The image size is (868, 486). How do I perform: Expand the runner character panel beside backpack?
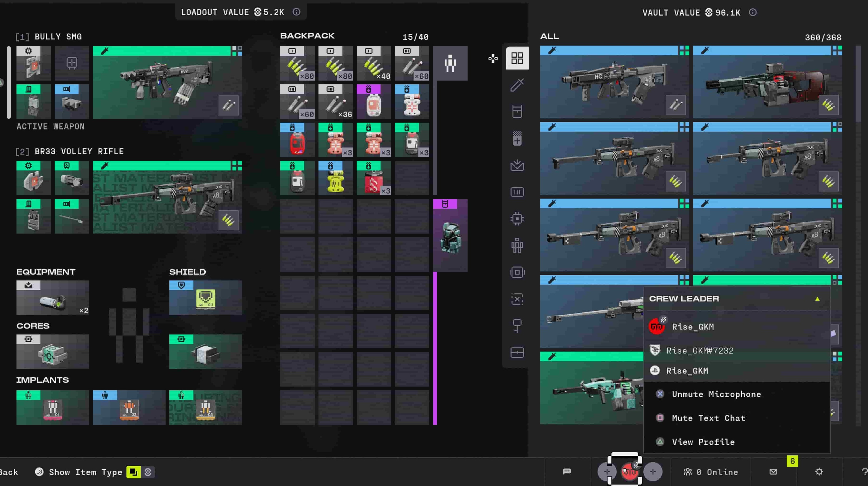450,63
